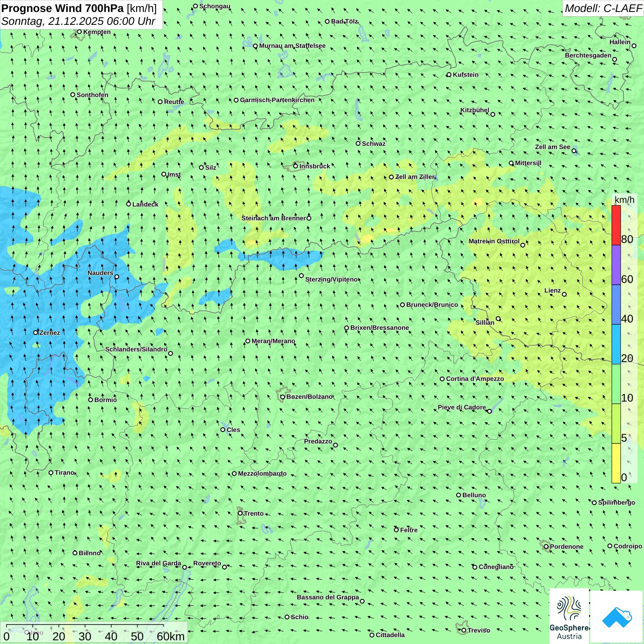Viewport: 644px width, 644px height.
Task: Click the Treviso city marker
Action: 464,630
